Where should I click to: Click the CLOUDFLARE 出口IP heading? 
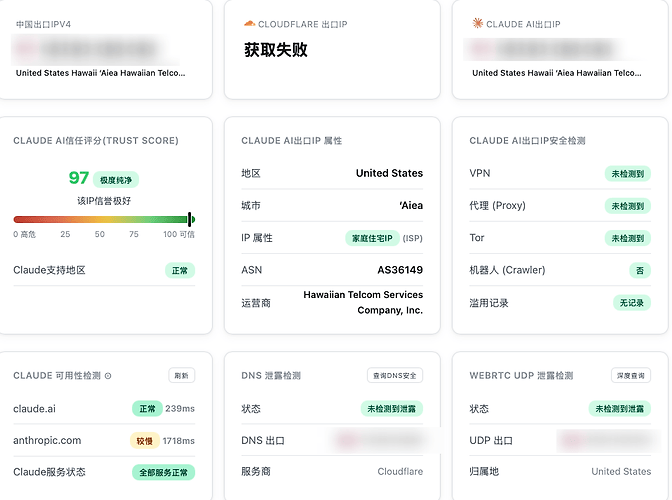pos(303,24)
